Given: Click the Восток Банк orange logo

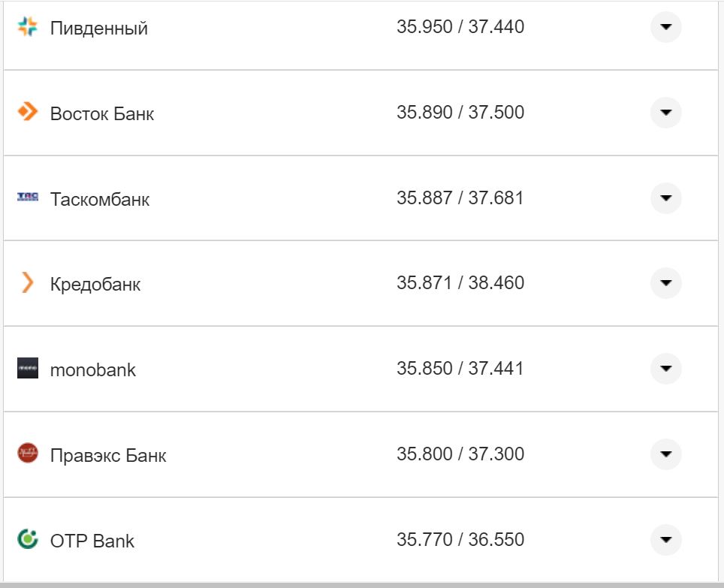Looking at the screenshot, I should pos(27,113).
